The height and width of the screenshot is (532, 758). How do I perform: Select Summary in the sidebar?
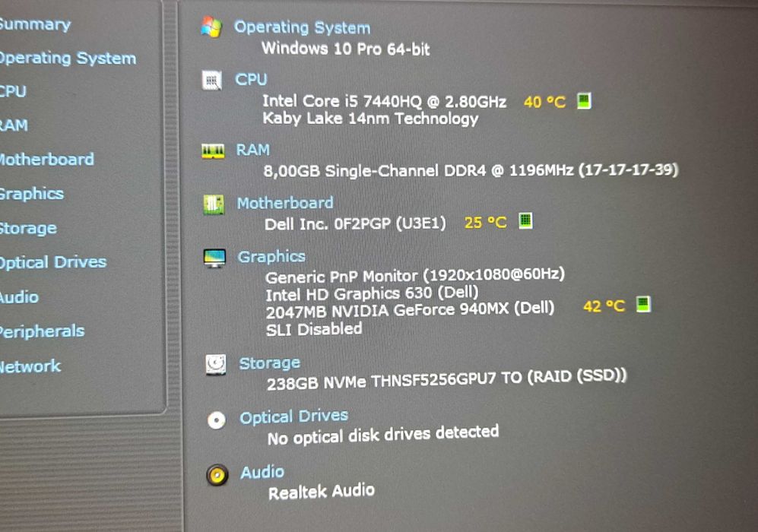35,24
